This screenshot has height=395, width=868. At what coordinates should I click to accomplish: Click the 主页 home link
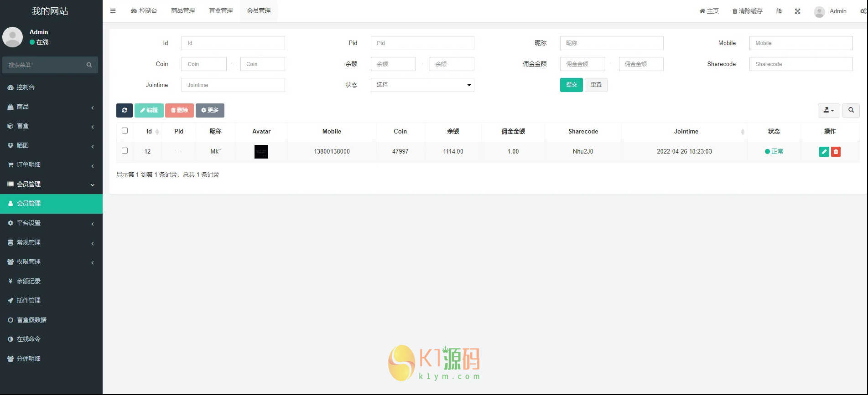point(709,11)
